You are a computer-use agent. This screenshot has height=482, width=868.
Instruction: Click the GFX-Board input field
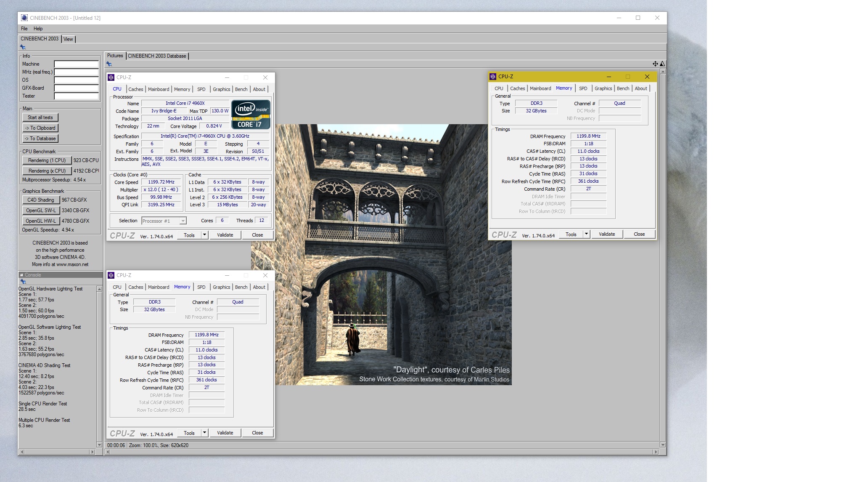(76, 88)
